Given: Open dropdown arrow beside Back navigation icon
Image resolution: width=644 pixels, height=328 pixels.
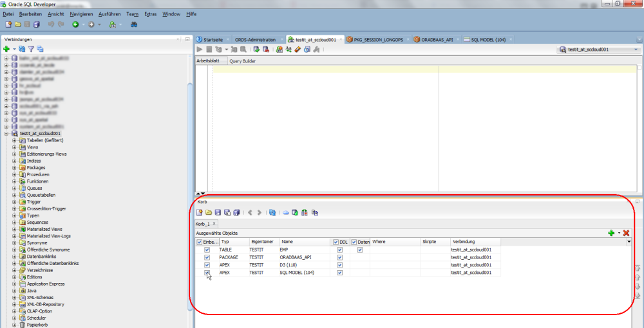Looking at the screenshot, I should (83, 24).
